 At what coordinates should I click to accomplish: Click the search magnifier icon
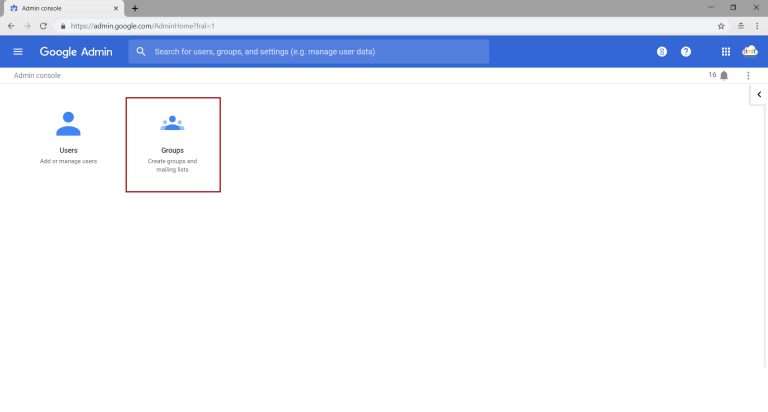141,51
